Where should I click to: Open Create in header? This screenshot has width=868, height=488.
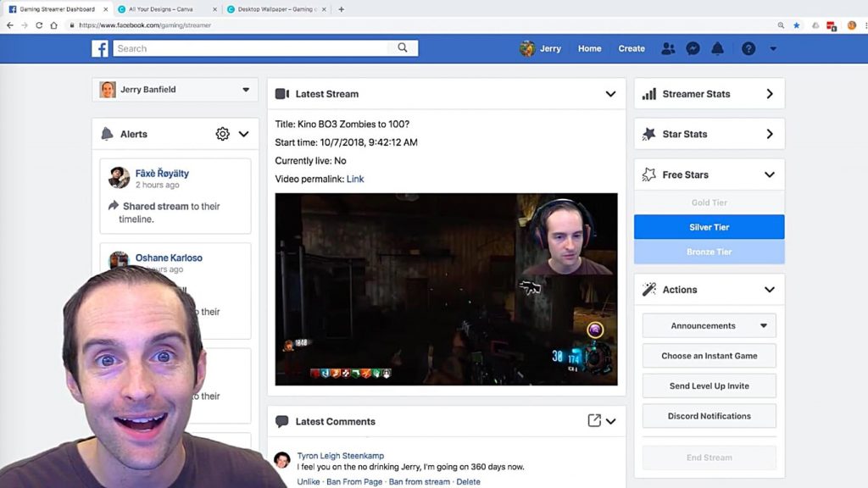632,48
